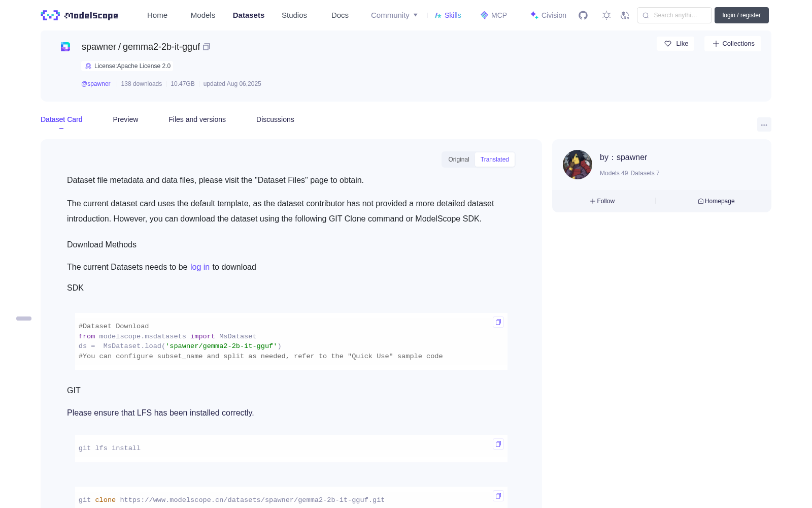
Task: Like this dataset with the heart button
Action: coord(675,44)
